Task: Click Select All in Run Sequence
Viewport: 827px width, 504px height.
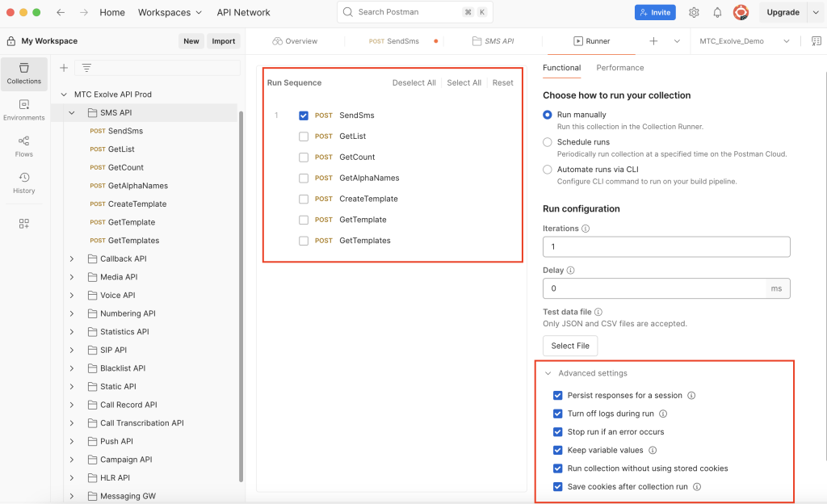Action: 464,82
